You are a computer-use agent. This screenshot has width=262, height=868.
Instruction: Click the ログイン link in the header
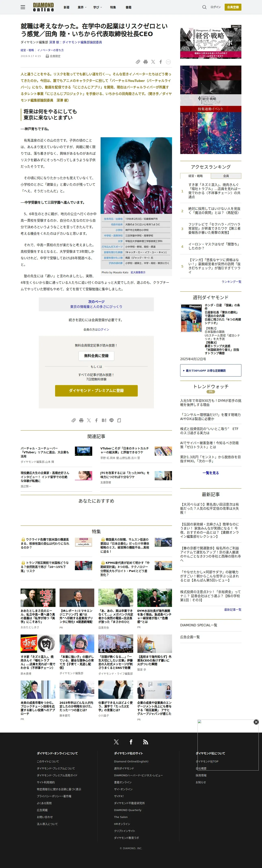pyautogui.click(x=215, y=7)
